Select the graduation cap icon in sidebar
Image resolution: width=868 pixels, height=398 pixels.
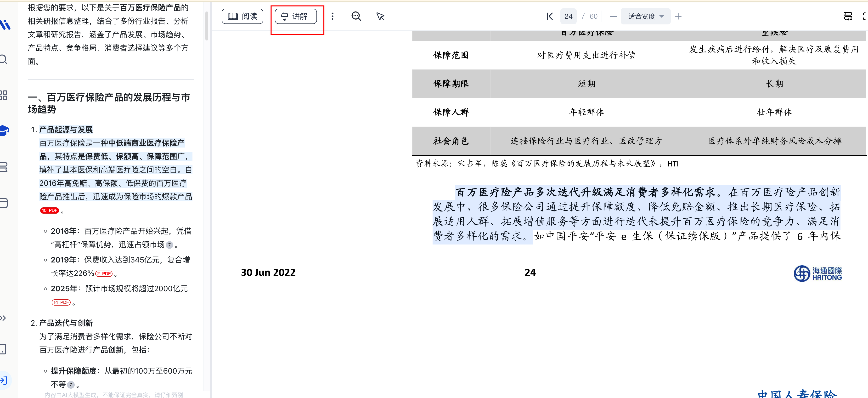tap(4, 130)
